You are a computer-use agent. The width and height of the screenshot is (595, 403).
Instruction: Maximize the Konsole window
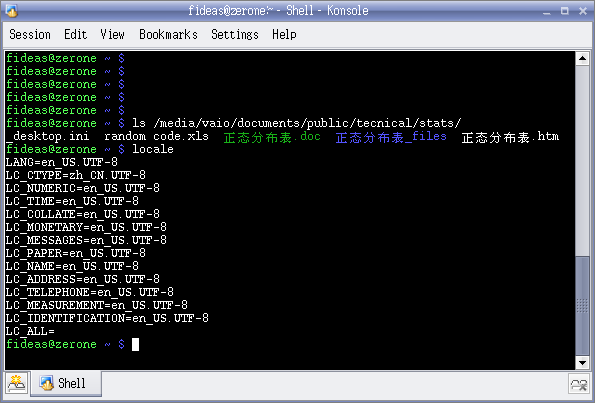565,11
